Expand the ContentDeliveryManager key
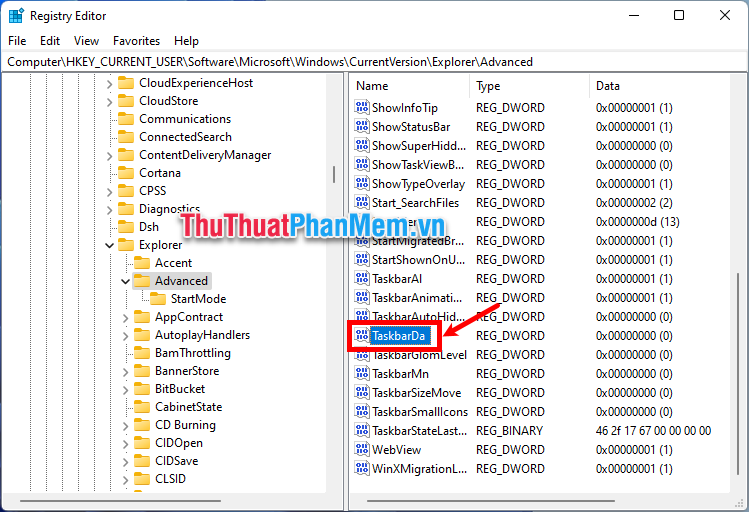 coord(109,156)
